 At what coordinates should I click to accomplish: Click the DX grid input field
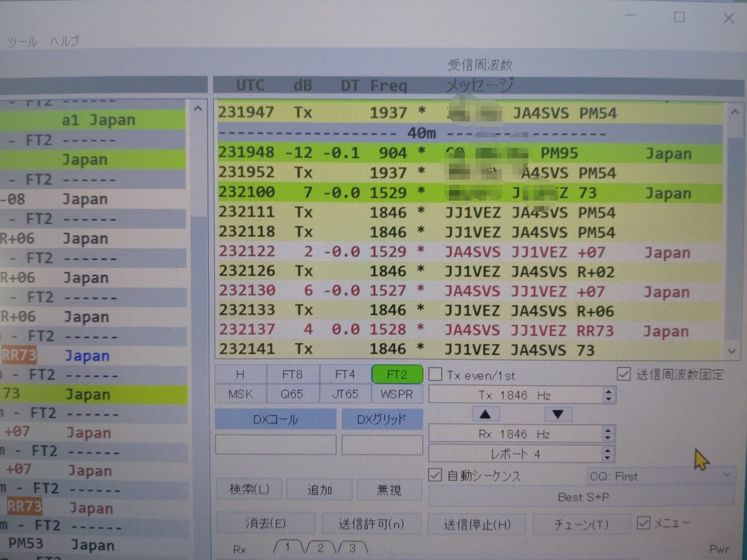[x=382, y=445]
